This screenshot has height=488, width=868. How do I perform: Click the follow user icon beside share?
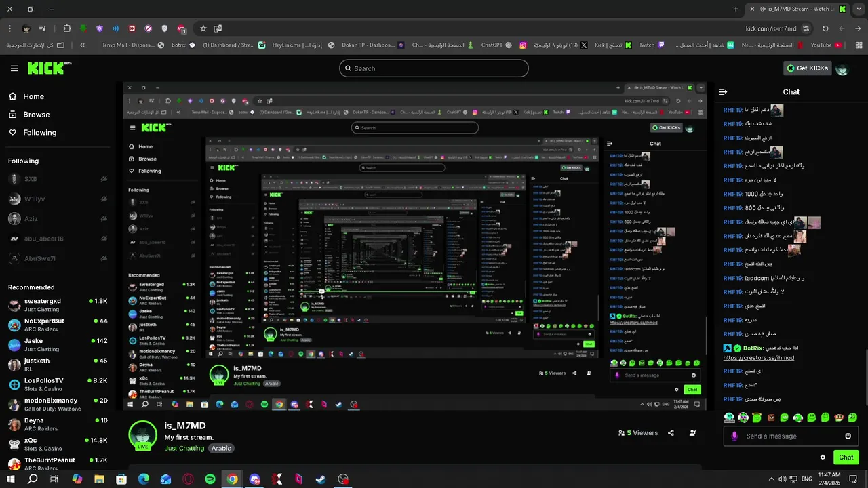(x=692, y=433)
